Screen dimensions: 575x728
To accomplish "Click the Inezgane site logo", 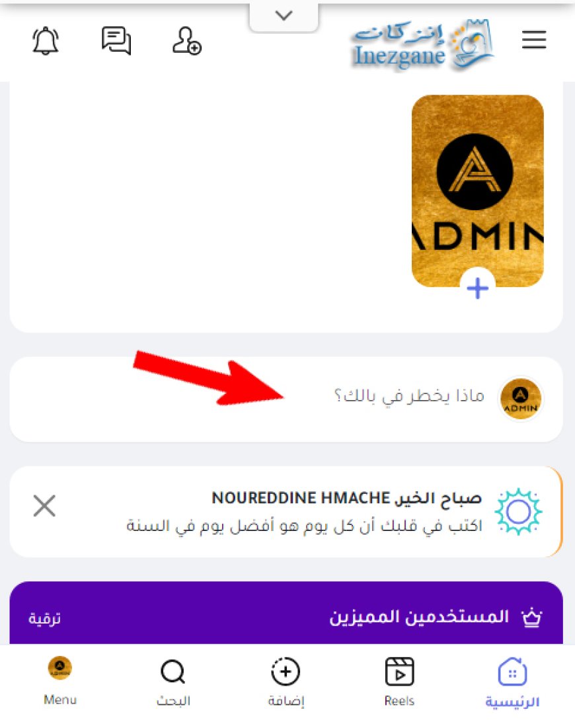I will pyautogui.click(x=422, y=44).
